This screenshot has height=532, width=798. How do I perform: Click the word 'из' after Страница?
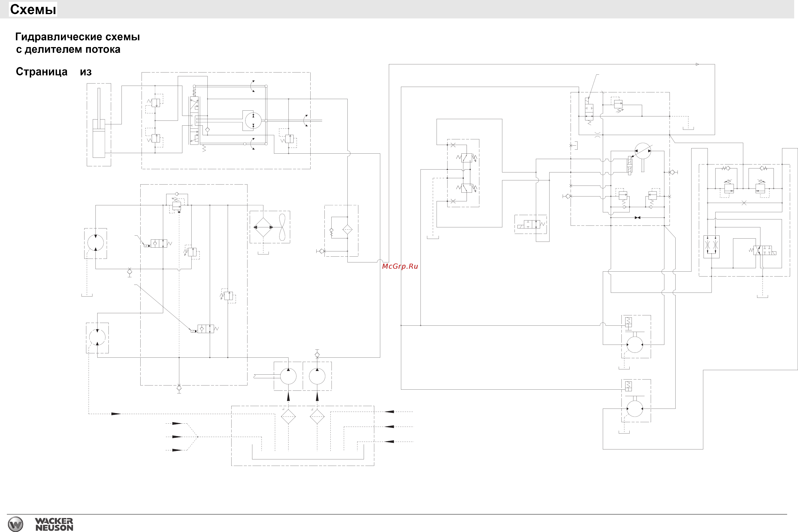coord(86,72)
